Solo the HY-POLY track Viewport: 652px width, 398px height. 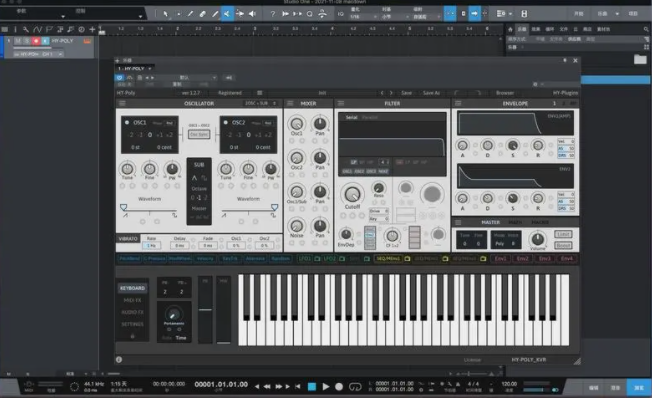(27, 41)
